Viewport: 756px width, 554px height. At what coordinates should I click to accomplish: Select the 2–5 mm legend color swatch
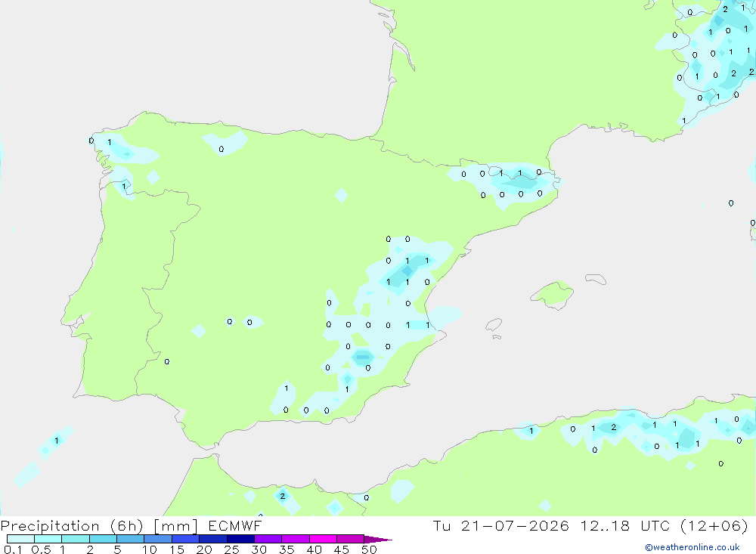tap(103, 539)
